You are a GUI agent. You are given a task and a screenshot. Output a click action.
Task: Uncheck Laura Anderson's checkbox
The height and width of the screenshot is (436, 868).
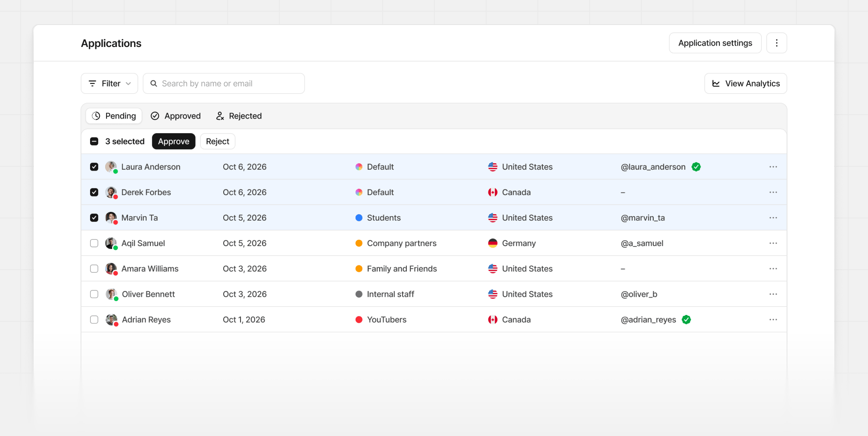point(94,167)
